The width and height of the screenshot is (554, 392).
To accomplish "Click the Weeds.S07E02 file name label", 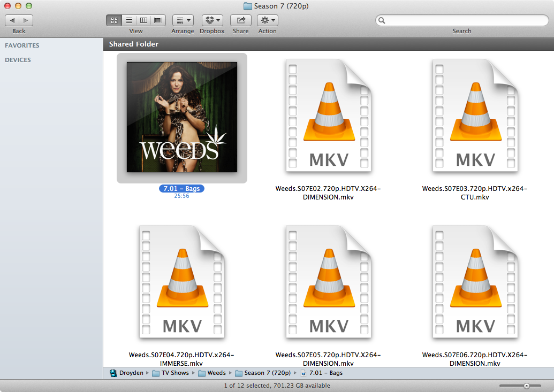I will click(x=328, y=193).
